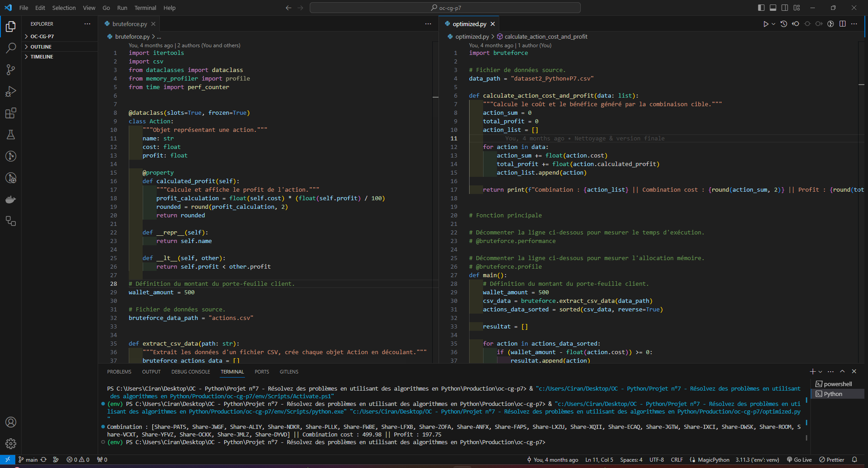Screen dimensions: 868x468
Task: Switch to the PORTS panel tab
Action: point(262,372)
